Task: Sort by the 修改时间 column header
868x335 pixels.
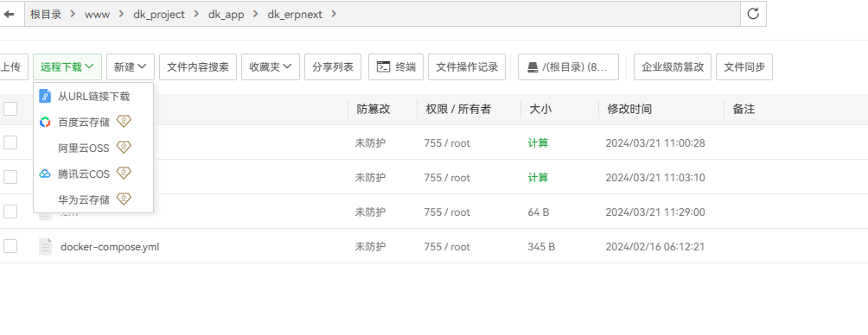Action: coord(629,110)
